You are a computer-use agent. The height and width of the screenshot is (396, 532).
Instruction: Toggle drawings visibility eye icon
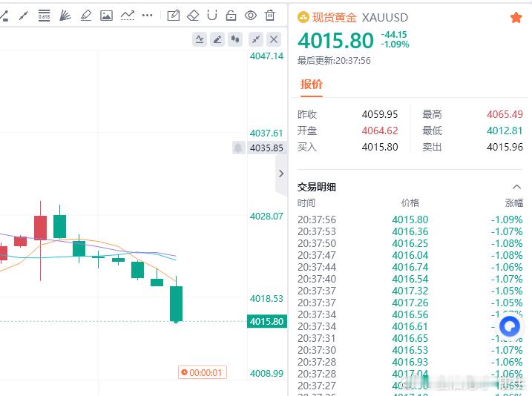[251, 16]
